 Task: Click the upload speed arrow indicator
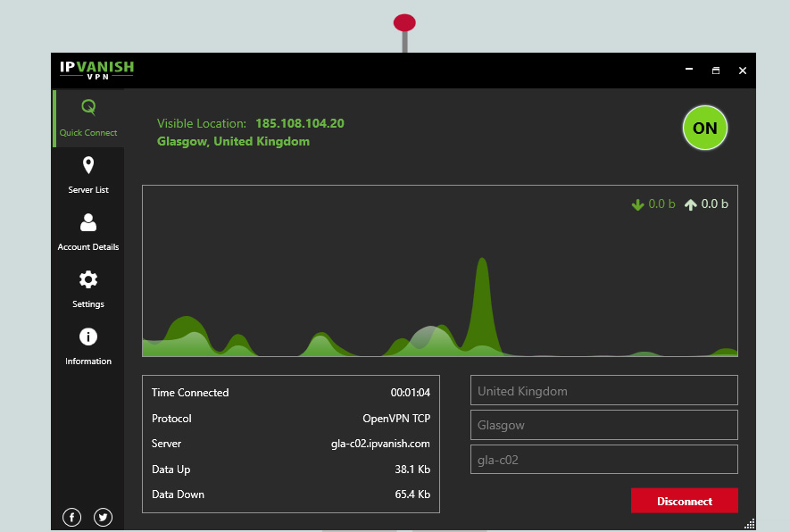point(691,204)
